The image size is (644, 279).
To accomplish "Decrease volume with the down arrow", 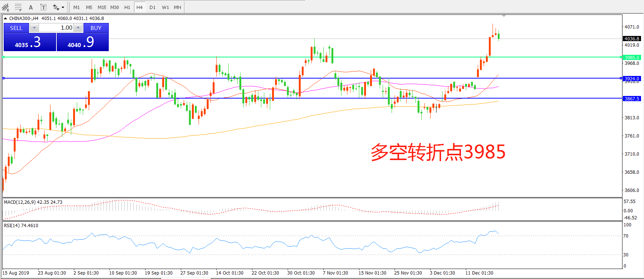I will tap(34, 28).
